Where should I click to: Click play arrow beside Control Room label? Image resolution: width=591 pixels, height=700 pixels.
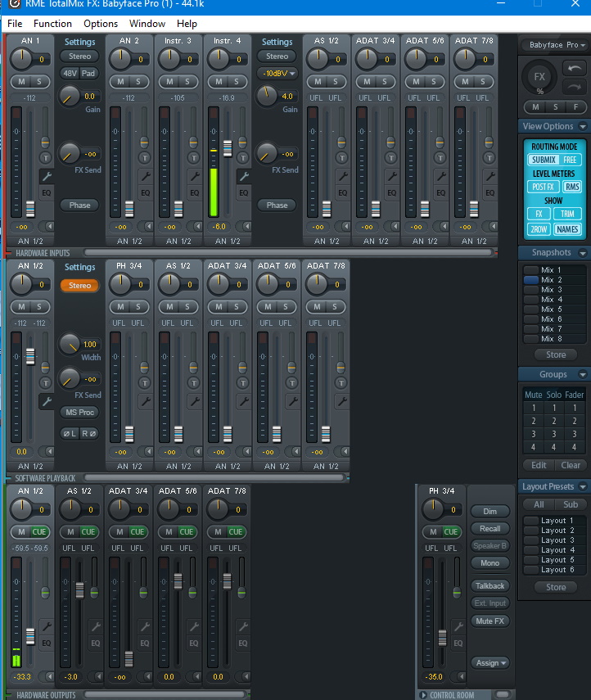click(423, 695)
